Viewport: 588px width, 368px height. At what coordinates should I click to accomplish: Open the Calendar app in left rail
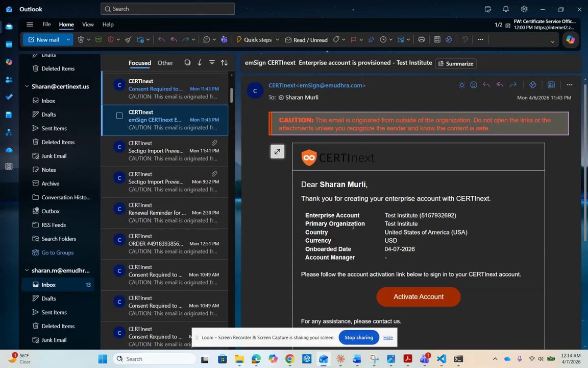[x=9, y=44]
